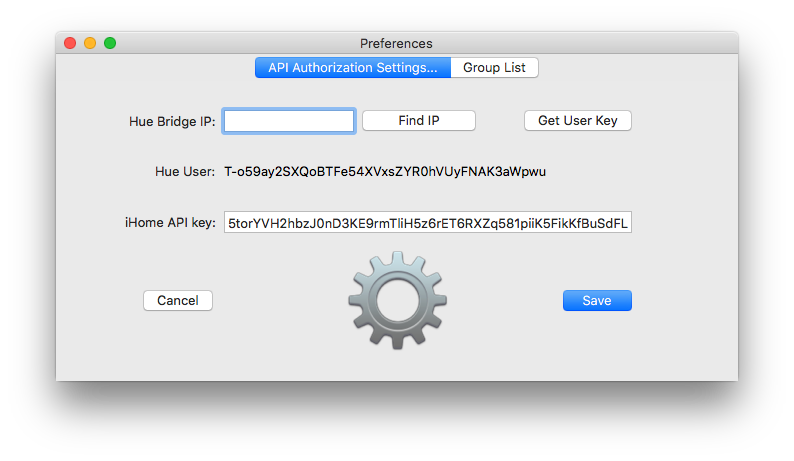Image resolution: width=794 pixels, height=461 pixels.
Task: Minimize the window using yellow button
Action: coord(90,43)
